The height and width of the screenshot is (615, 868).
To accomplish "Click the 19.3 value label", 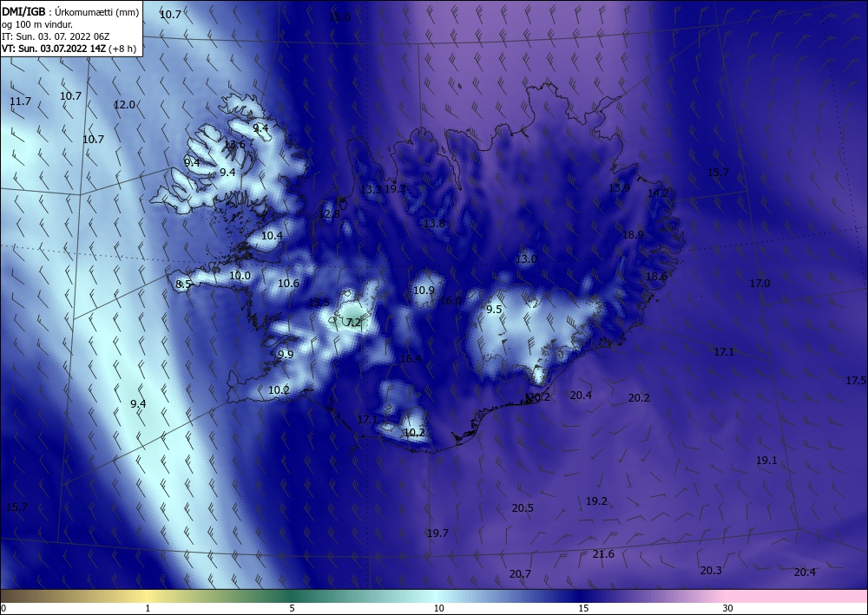I will click(x=395, y=188).
